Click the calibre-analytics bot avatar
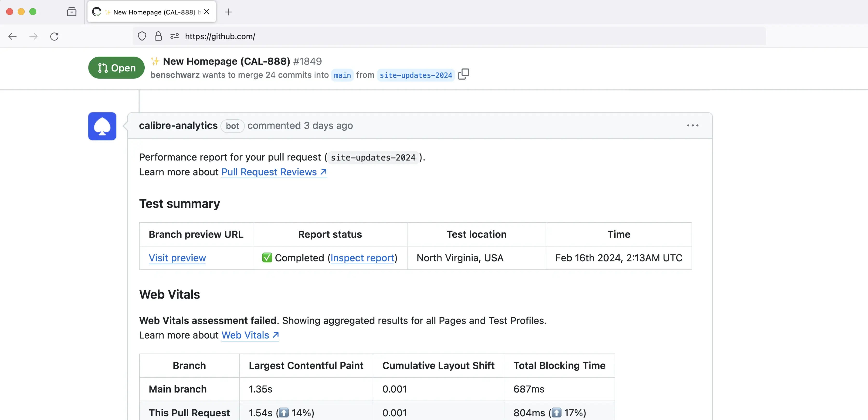 click(102, 126)
